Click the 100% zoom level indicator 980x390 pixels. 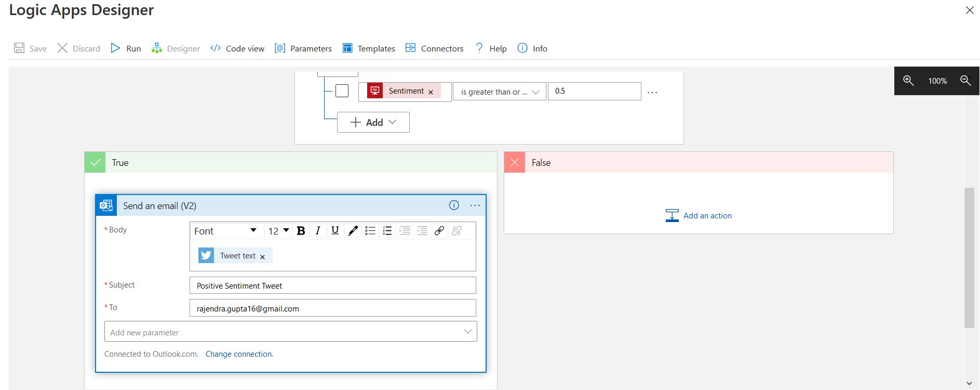[937, 81]
